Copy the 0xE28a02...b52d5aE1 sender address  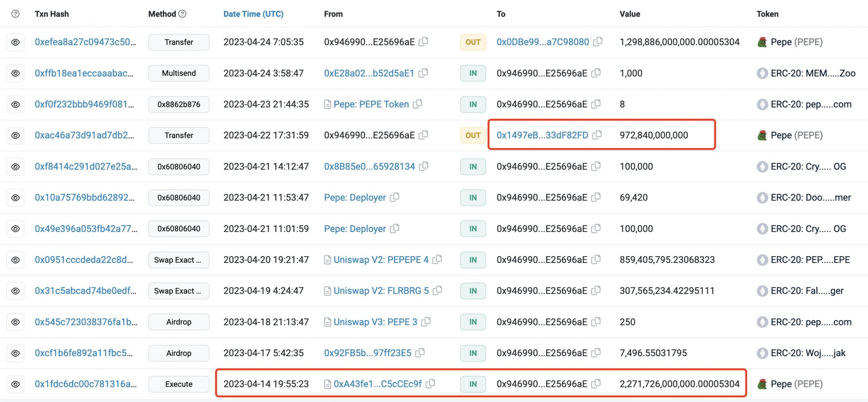[x=423, y=73]
